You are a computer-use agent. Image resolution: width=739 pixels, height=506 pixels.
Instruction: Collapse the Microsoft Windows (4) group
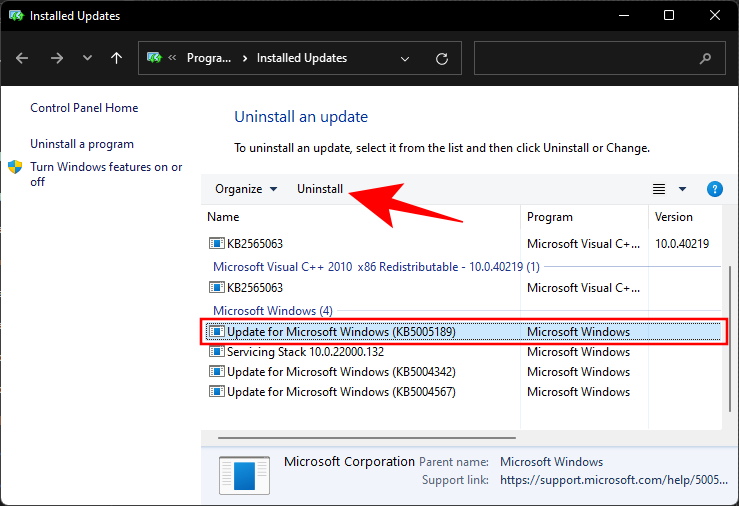[x=273, y=311]
